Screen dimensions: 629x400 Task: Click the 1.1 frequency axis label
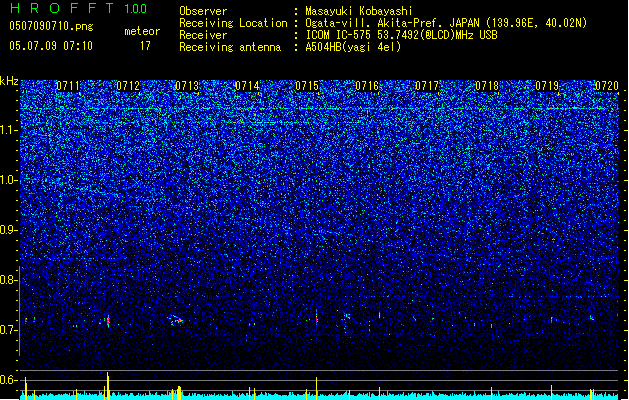(x=8, y=130)
